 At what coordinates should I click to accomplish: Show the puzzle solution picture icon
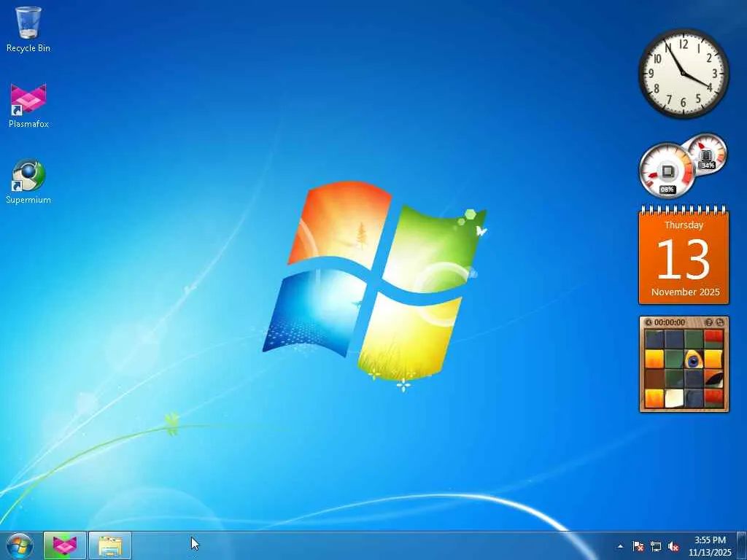click(709, 322)
